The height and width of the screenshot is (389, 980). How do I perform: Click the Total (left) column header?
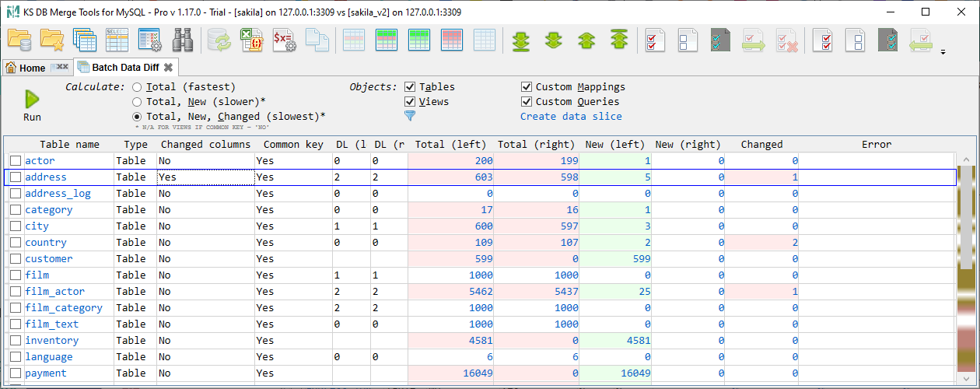tap(450, 144)
